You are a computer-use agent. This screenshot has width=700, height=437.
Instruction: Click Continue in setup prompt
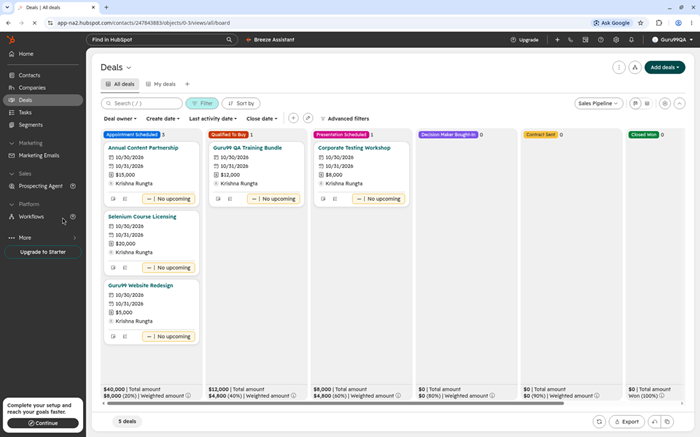[43, 423]
